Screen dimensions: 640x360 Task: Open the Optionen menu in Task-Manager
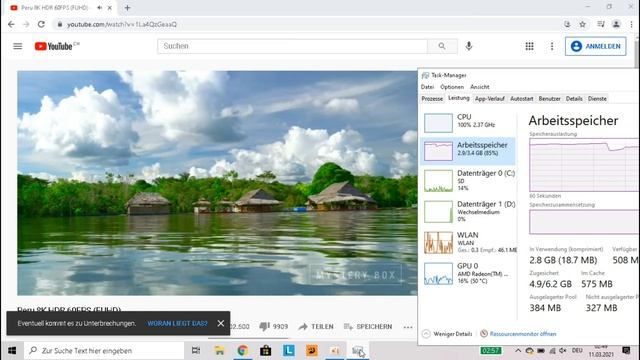(x=452, y=87)
